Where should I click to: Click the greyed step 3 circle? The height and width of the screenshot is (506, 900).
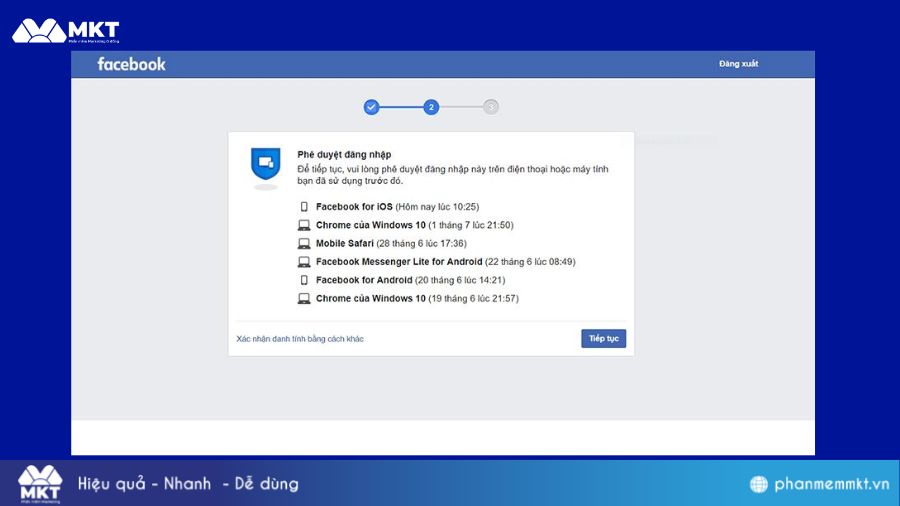(x=491, y=107)
